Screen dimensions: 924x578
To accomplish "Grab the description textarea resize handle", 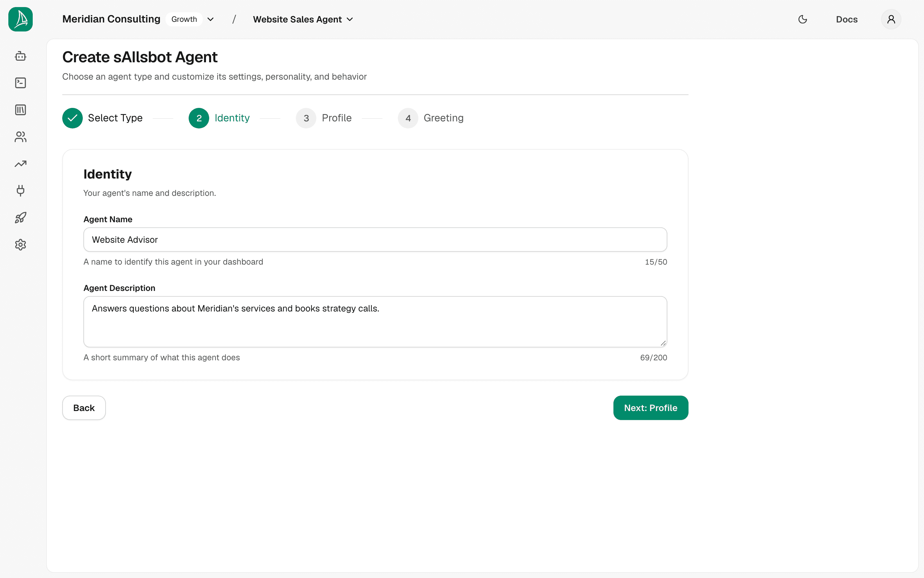I will 663,343.
